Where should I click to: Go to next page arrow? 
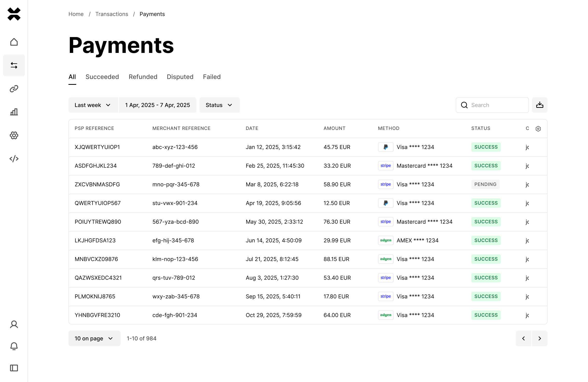pyautogui.click(x=540, y=338)
